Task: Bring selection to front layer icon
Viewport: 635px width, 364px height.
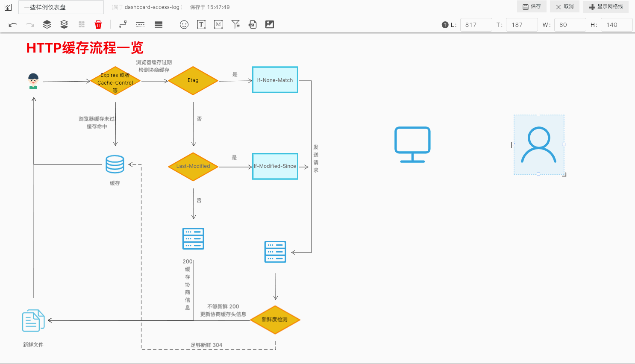Action: coord(47,25)
